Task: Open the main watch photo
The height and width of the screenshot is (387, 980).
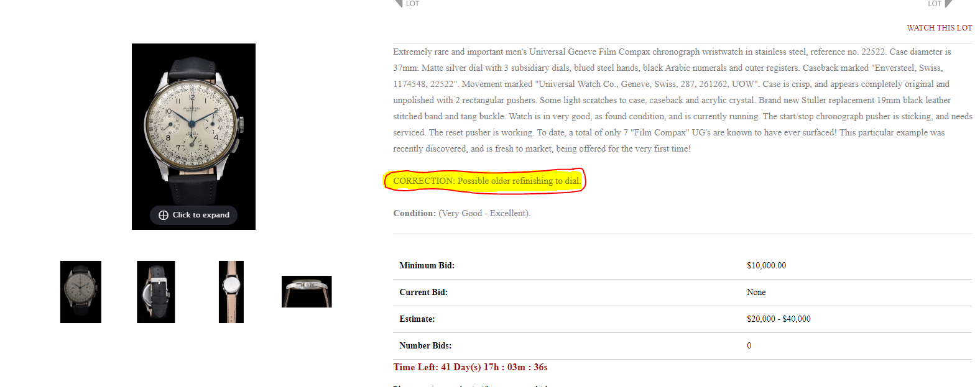Action: (193, 137)
